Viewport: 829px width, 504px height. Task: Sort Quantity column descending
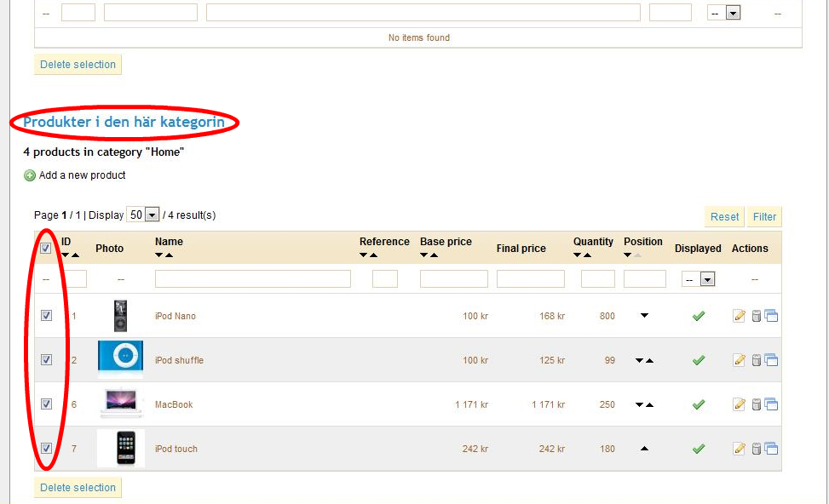pyautogui.click(x=577, y=255)
